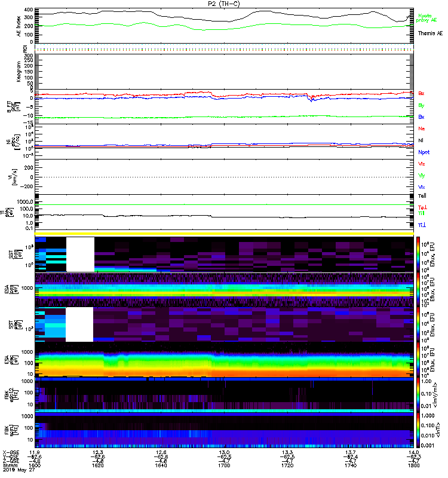448x478 pixels.
Task: Select the red Te⊥ legend label
Action: [x=422, y=207]
